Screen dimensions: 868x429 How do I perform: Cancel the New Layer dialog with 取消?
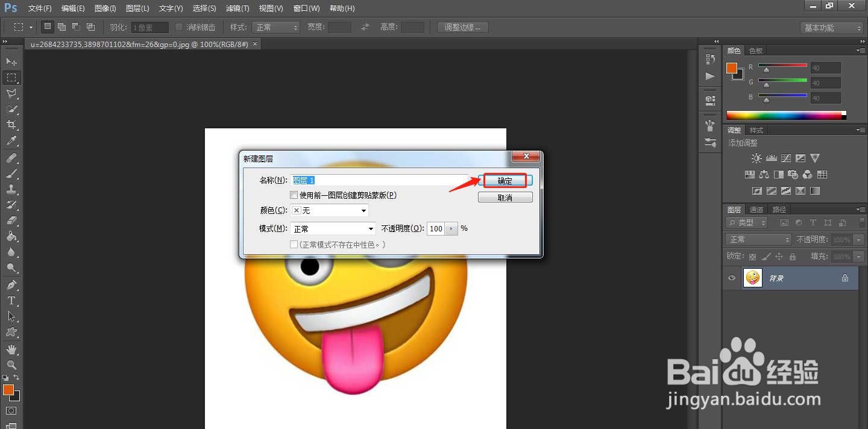pos(505,198)
